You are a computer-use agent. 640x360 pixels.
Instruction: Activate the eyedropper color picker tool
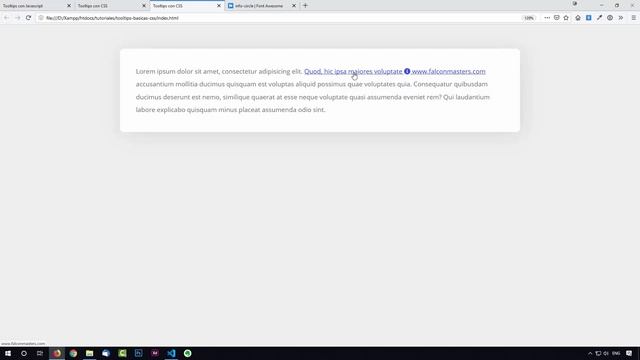pyautogui.click(x=599, y=18)
